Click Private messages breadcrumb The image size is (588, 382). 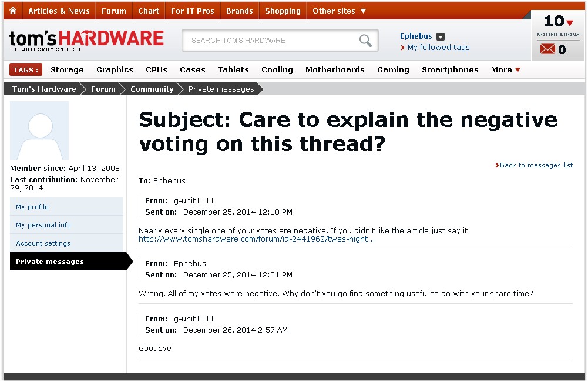(x=221, y=89)
